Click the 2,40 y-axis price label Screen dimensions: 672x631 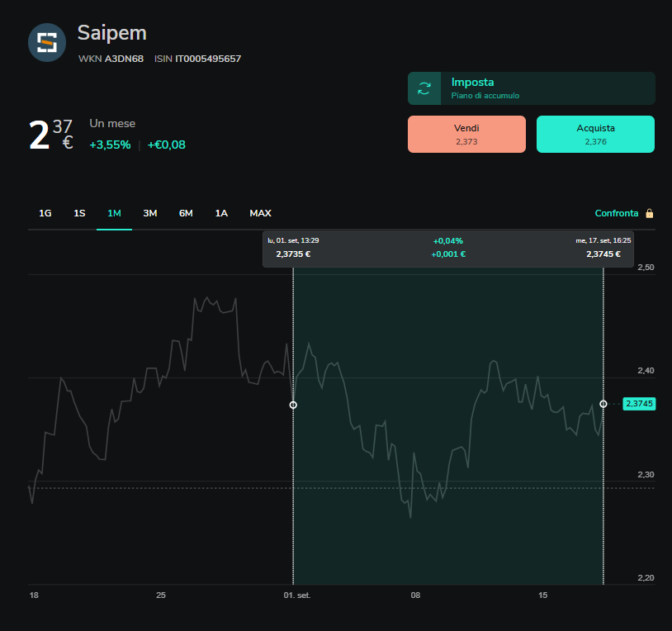[x=646, y=371]
